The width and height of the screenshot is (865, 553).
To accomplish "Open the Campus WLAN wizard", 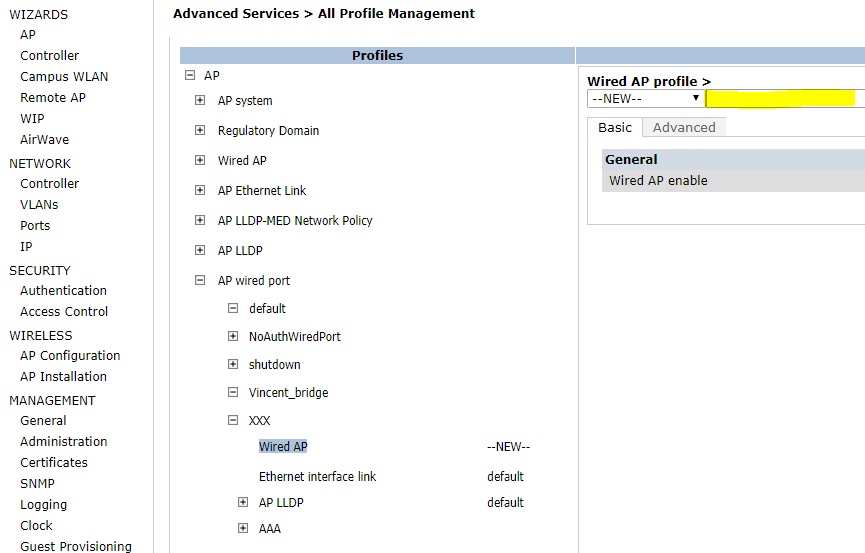I will [64, 77].
